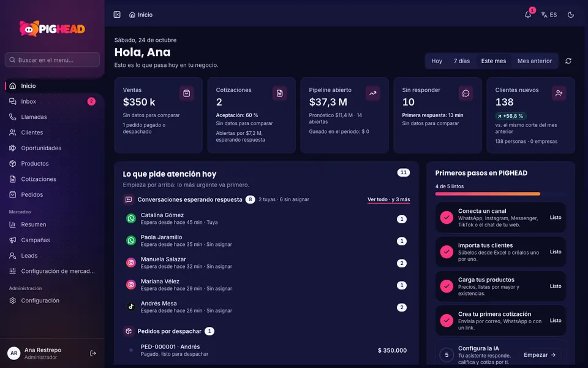
Task: Click Empezar on Configura la IA
Action: click(x=540, y=355)
